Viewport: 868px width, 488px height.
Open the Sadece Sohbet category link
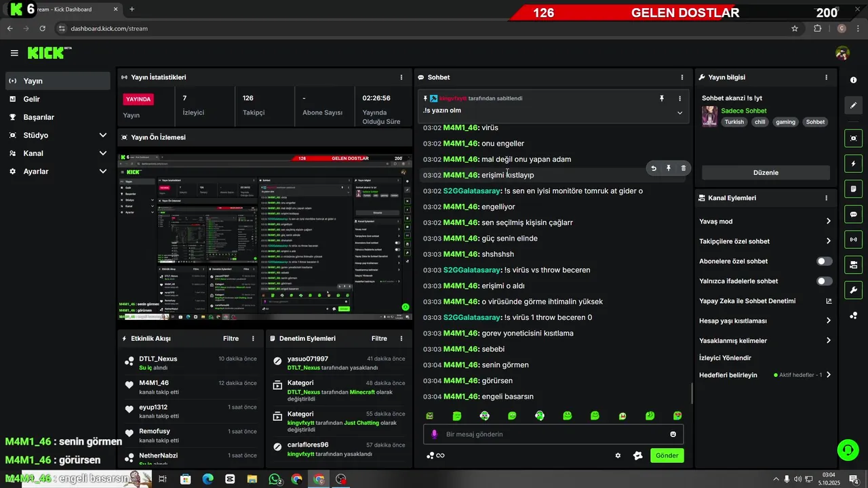click(743, 110)
